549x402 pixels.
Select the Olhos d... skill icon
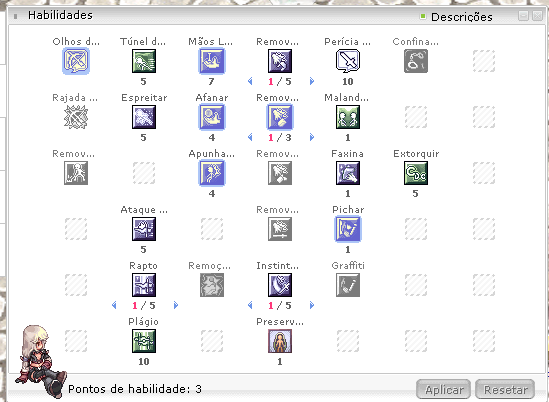[76, 61]
